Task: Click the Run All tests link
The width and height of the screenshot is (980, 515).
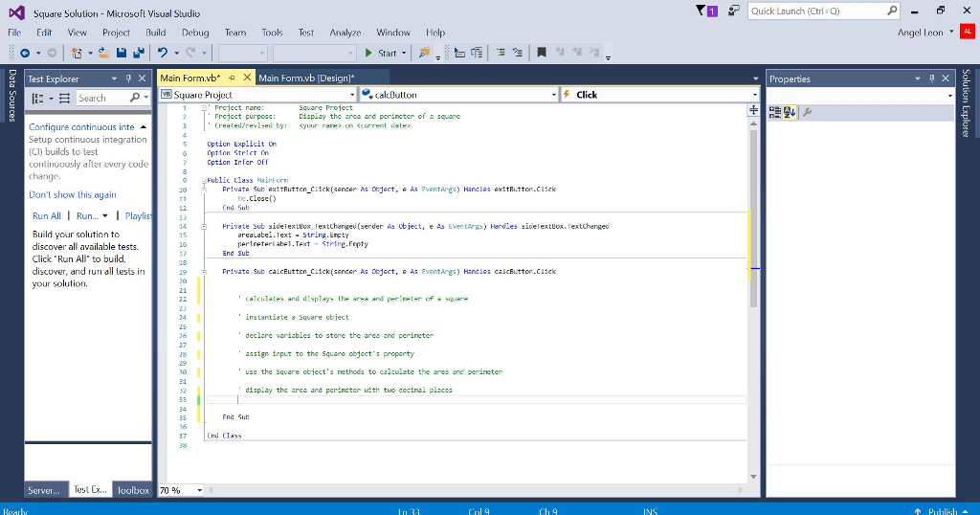Action: 47,215
